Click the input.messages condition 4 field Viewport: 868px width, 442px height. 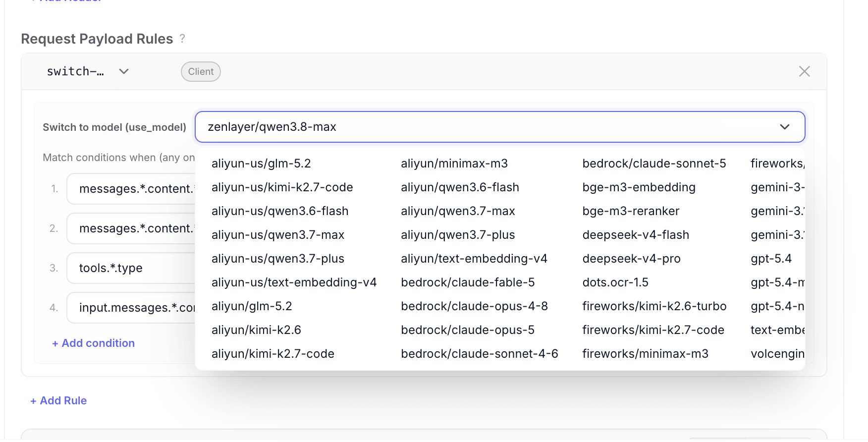(131, 308)
